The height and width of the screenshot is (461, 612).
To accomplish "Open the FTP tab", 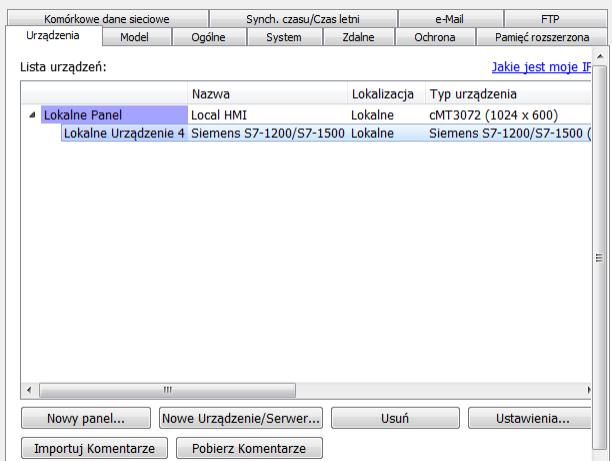I will coord(551,19).
